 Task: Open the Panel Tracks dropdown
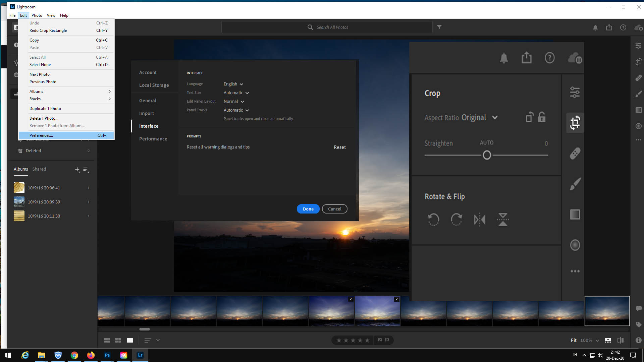coord(236,110)
